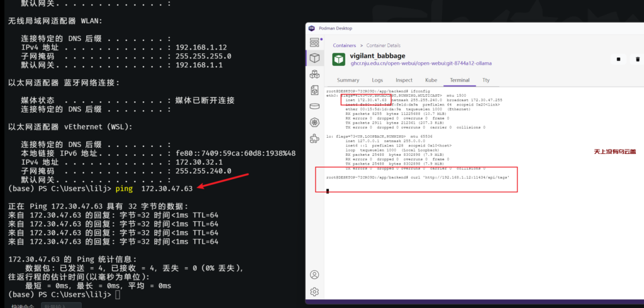Click the final PowerShell prompt with cursor
The width and height of the screenshot is (644, 308).
point(65,295)
